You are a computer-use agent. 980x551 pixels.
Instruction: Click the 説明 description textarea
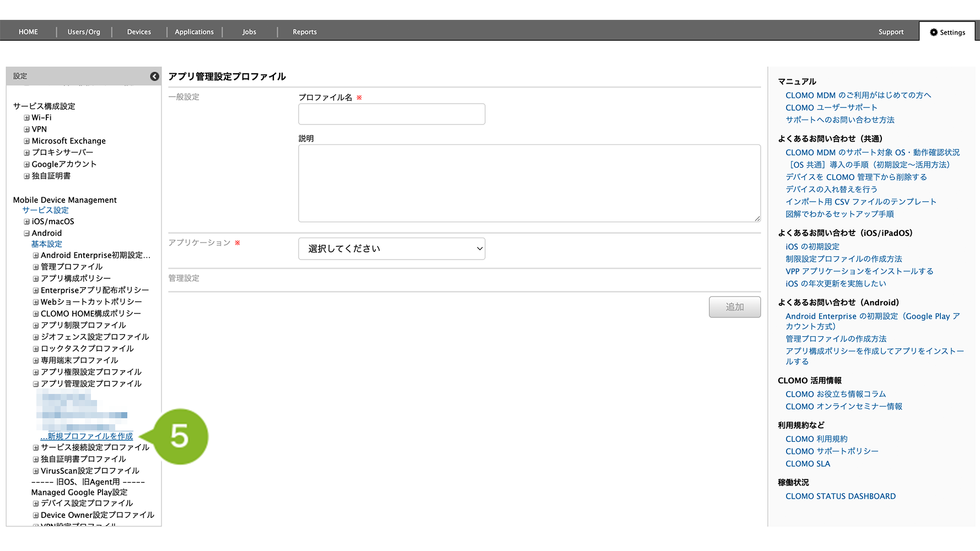[x=529, y=183]
